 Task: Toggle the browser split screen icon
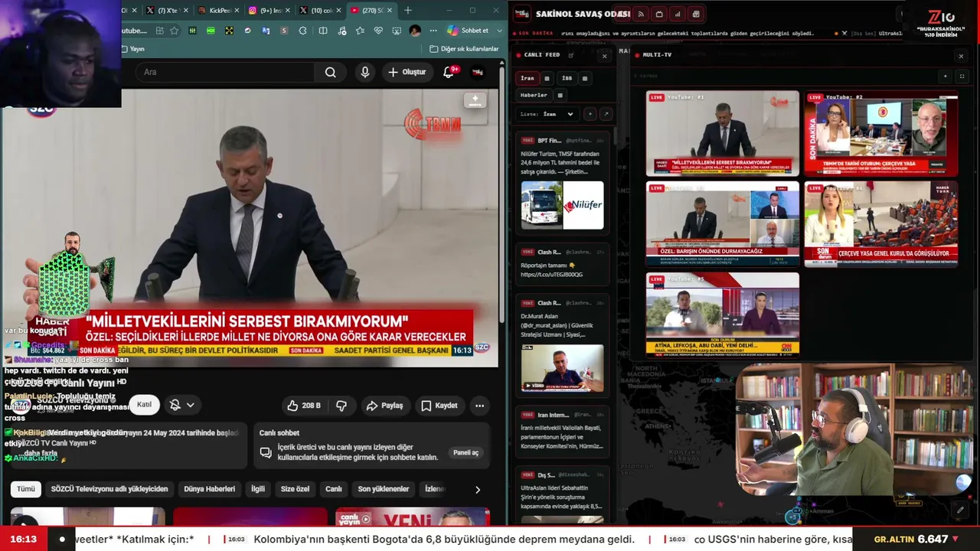click(323, 31)
